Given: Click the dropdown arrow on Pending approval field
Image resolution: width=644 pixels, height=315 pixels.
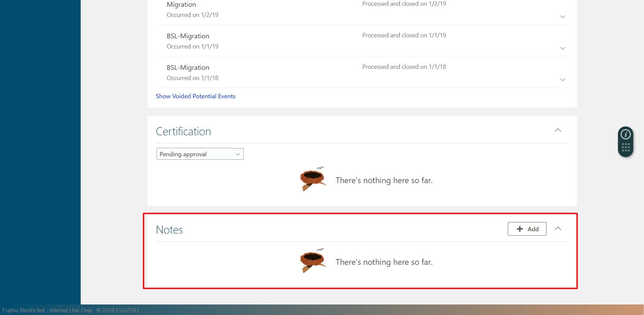Looking at the screenshot, I should (237, 154).
